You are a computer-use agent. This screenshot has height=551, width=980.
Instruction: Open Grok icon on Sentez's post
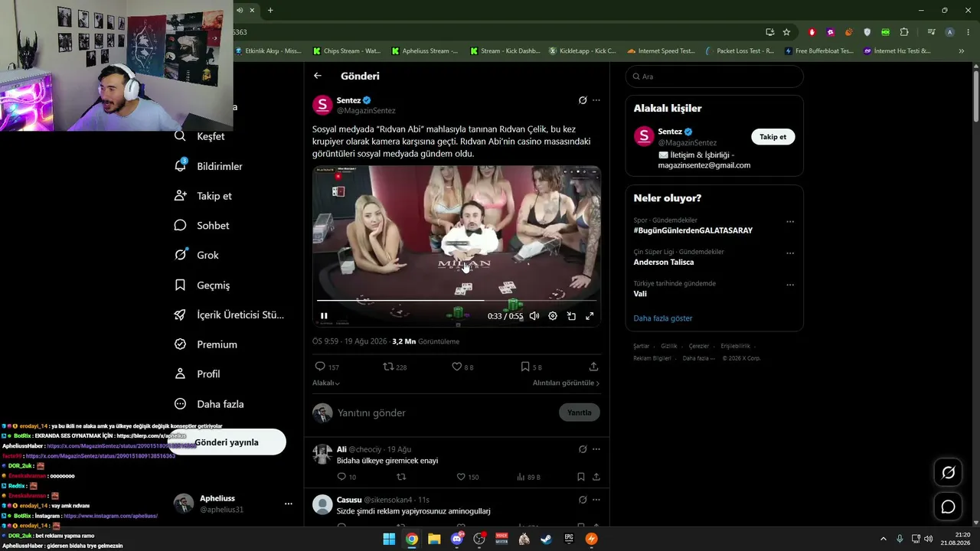pyautogui.click(x=583, y=100)
